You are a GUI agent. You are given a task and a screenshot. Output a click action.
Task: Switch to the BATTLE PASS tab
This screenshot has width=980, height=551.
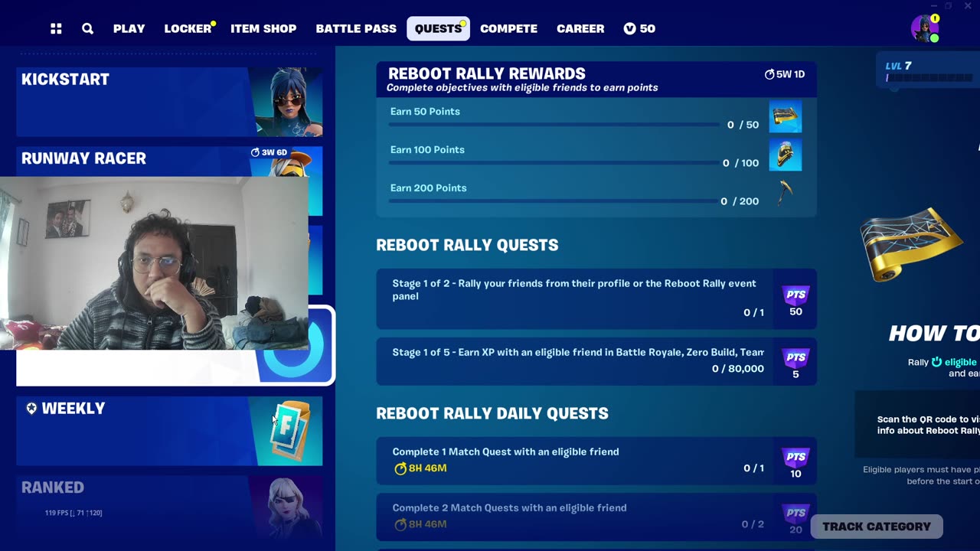pos(356,28)
